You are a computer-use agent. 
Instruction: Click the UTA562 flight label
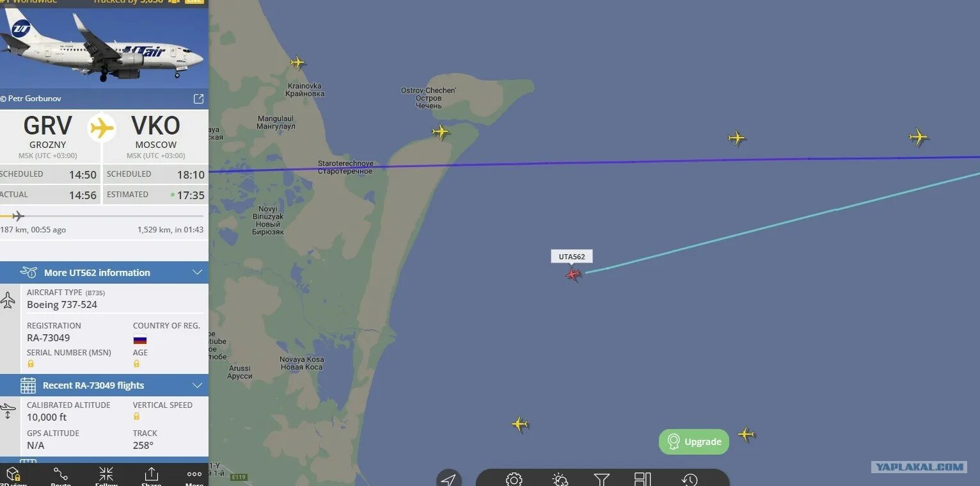pos(572,257)
